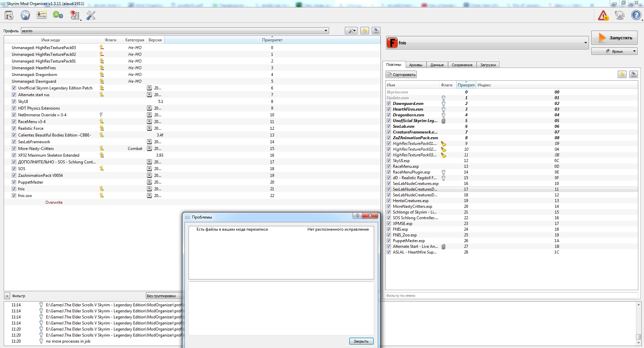Viewport: 644px width, 348px height.
Task: Click the plugins Индекс column header
Action: pyautogui.click(x=557, y=85)
